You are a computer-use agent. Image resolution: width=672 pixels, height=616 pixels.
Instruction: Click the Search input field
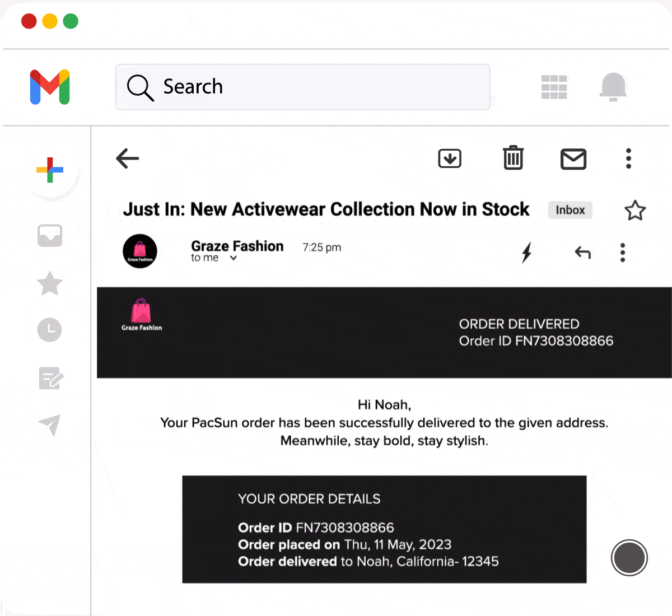303,87
